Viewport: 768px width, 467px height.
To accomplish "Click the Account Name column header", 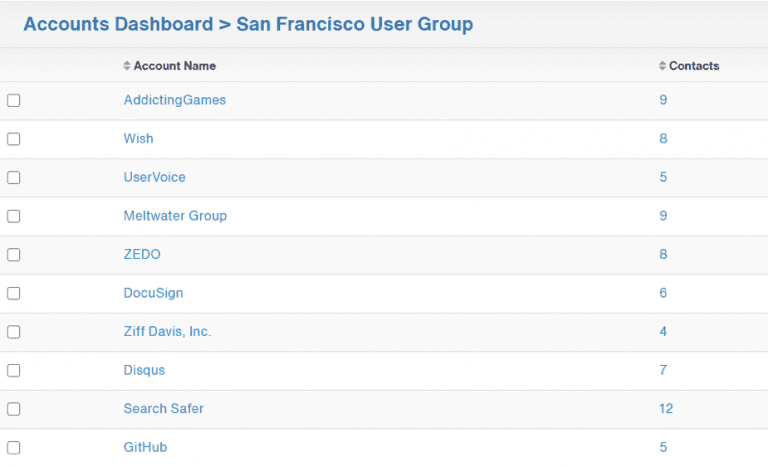I will coord(174,66).
